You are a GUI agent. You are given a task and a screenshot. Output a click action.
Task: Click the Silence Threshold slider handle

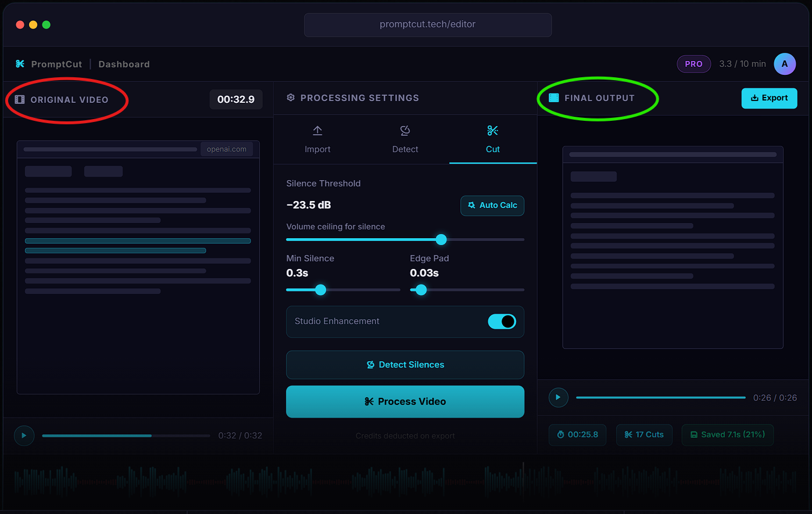click(441, 239)
